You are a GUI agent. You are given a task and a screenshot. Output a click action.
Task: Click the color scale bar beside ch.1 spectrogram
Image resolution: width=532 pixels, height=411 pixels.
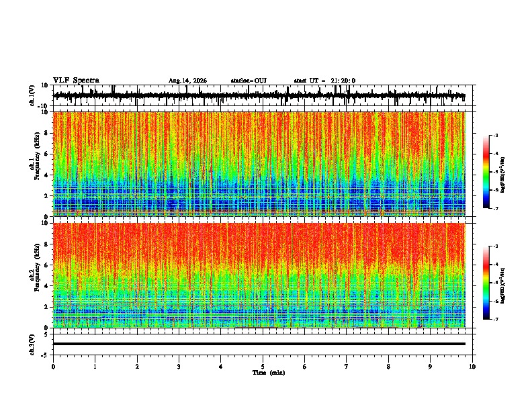point(486,172)
